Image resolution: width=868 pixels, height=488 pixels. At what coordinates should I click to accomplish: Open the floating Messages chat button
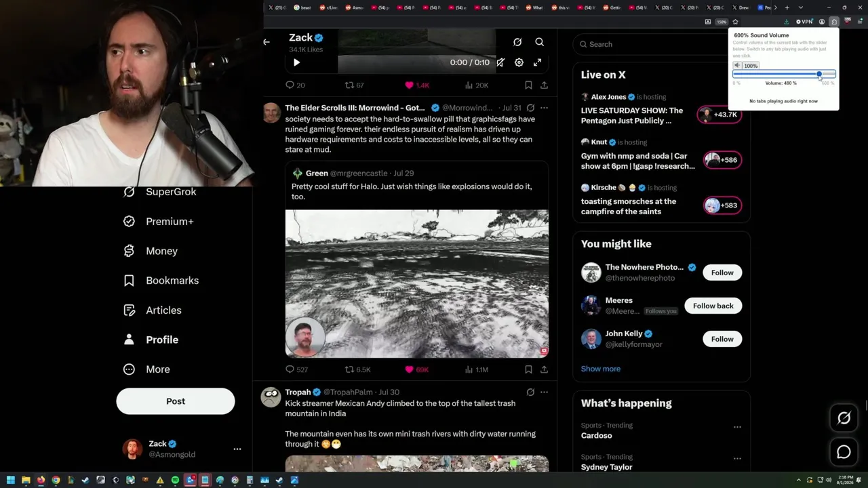point(844,452)
